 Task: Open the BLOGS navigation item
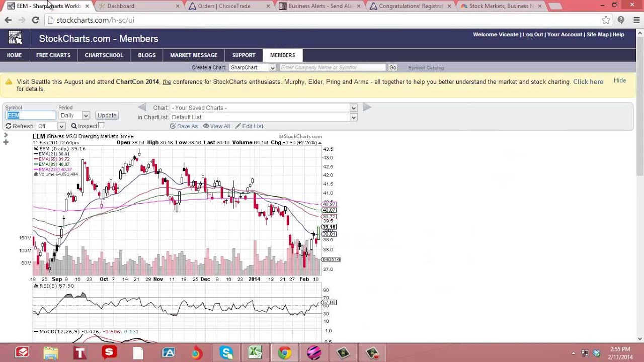(x=147, y=55)
